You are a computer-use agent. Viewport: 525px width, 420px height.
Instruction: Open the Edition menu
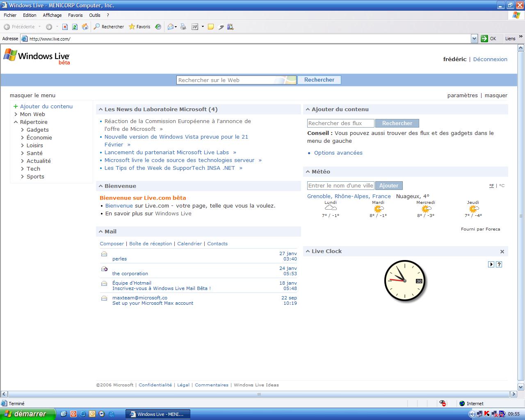pyautogui.click(x=30, y=15)
